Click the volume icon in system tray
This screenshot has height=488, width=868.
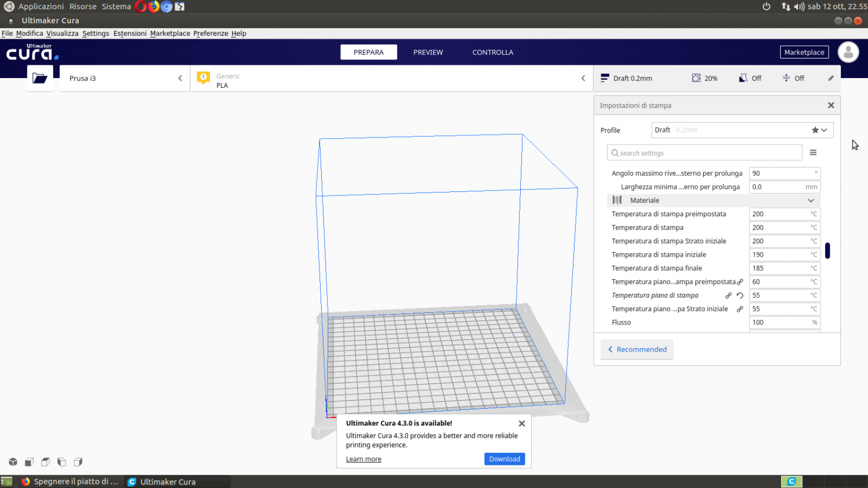point(799,6)
